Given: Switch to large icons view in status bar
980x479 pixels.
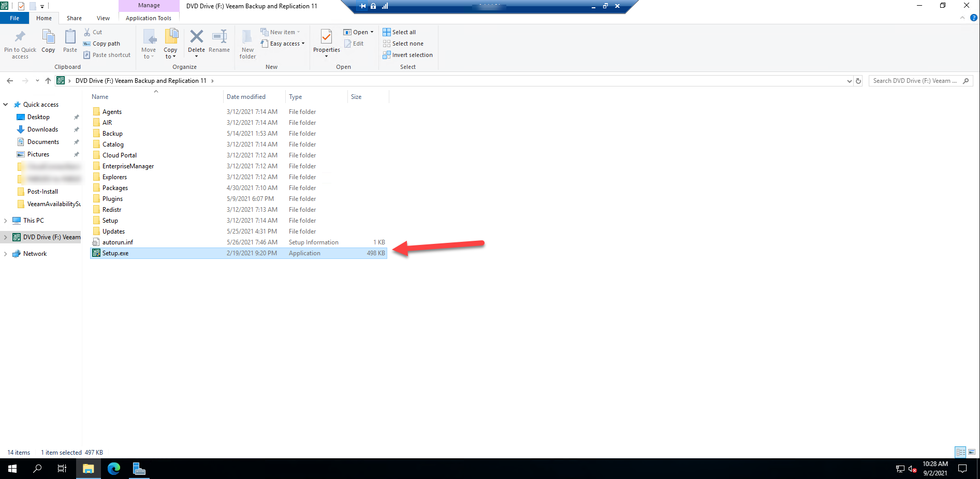Looking at the screenshot, I should pyautogui.click(x=972, y=452).
